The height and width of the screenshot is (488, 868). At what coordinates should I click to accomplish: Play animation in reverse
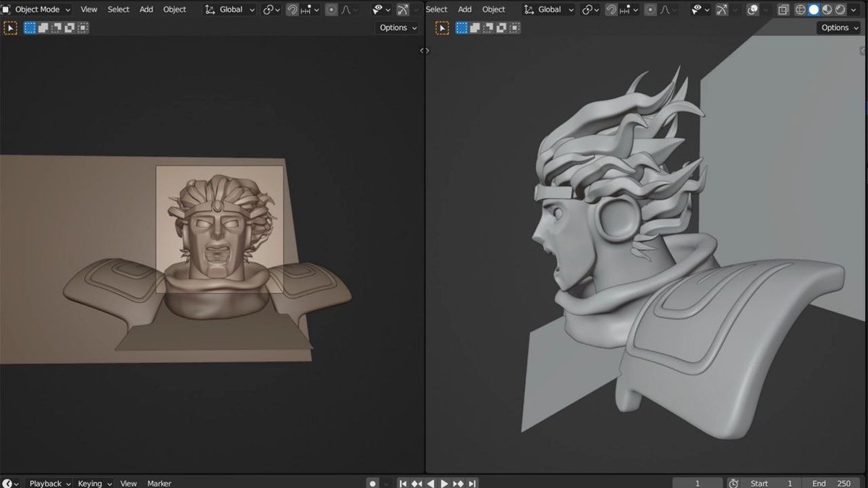[x=430, y=483]
